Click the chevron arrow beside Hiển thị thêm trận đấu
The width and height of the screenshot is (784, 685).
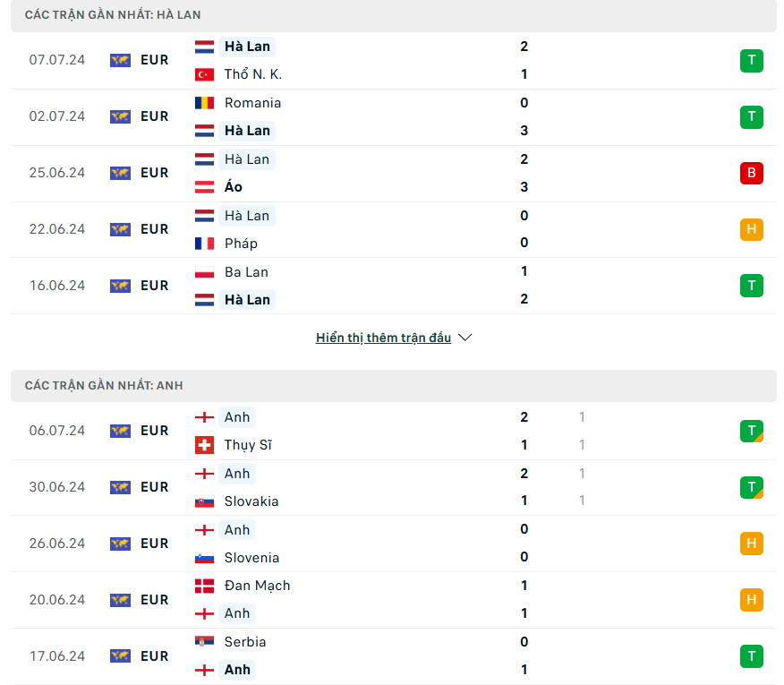tap(465, 338)
